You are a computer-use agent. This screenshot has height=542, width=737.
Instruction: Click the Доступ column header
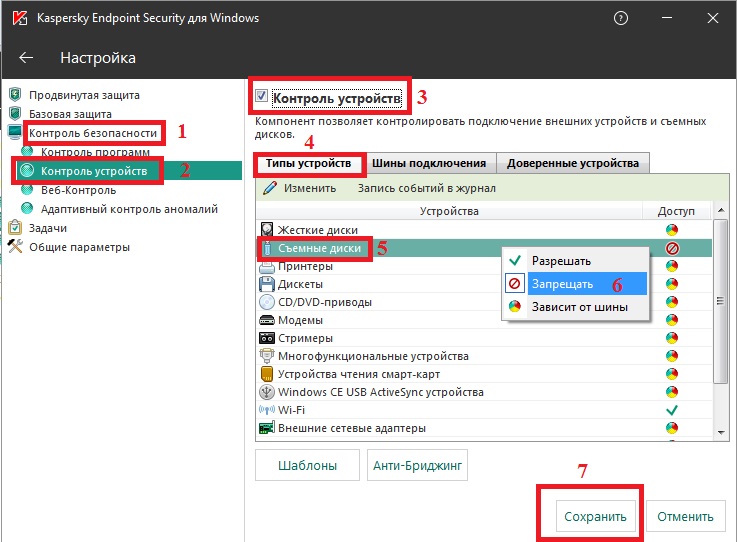pos(676,211)
